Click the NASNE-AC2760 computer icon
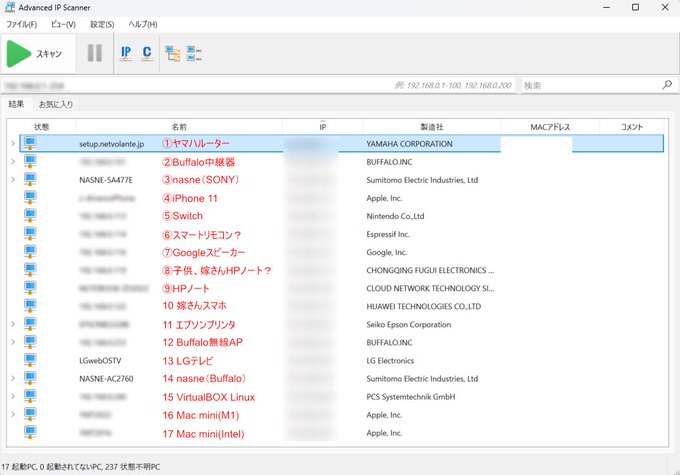 click(x=30, y=378)
